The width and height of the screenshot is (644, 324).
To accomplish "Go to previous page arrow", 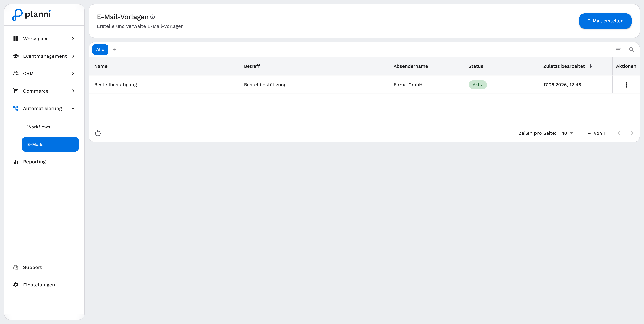I will point(619,133).
